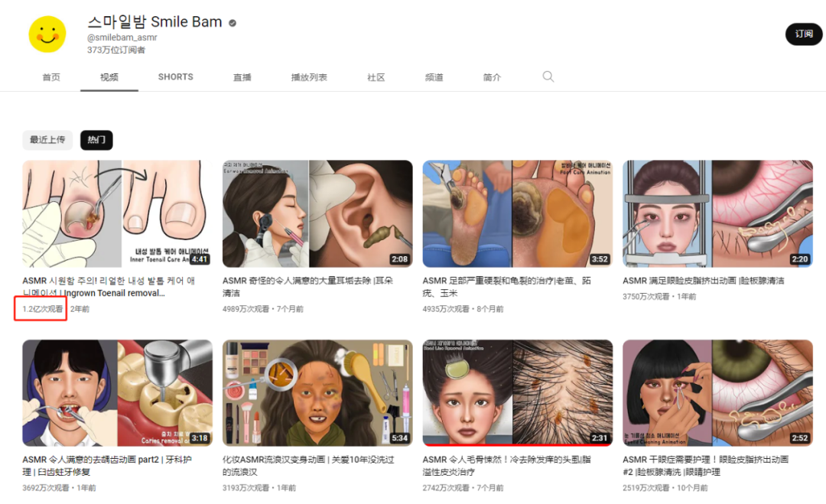Select the 最近上传 filter chip

(x=47, y=139)
